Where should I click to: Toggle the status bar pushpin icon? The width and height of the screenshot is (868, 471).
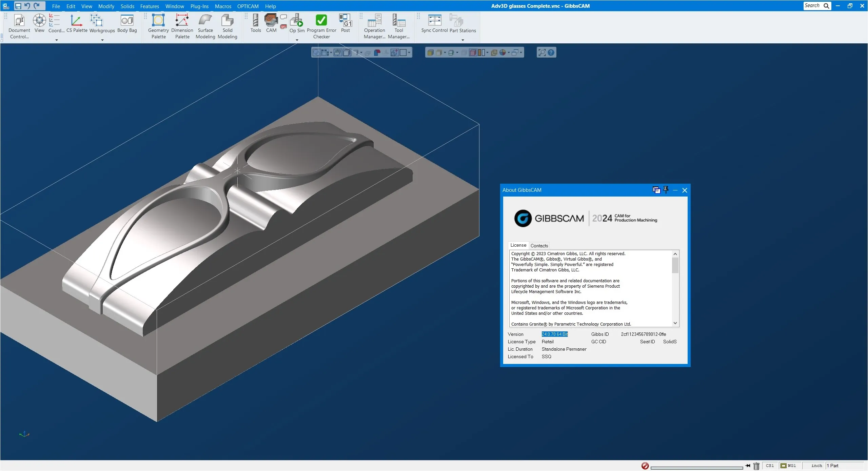coord(748,466)
